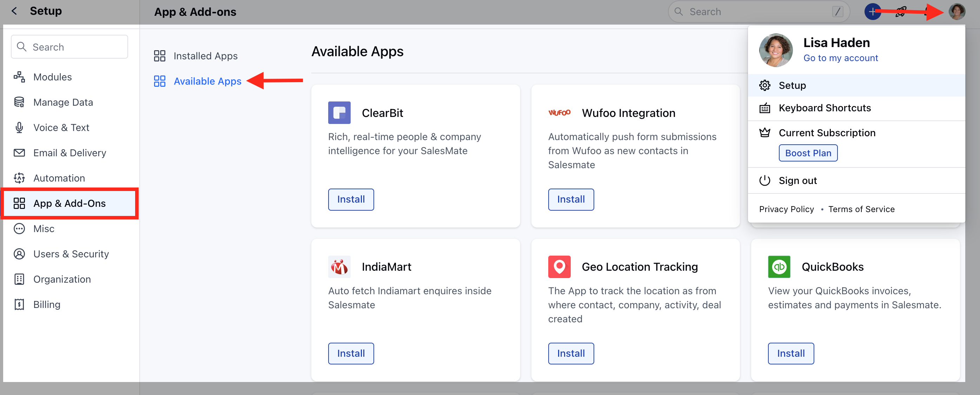980x395 pixels.
Task: Select the Manage Data icon
Action: pos(19,102)
